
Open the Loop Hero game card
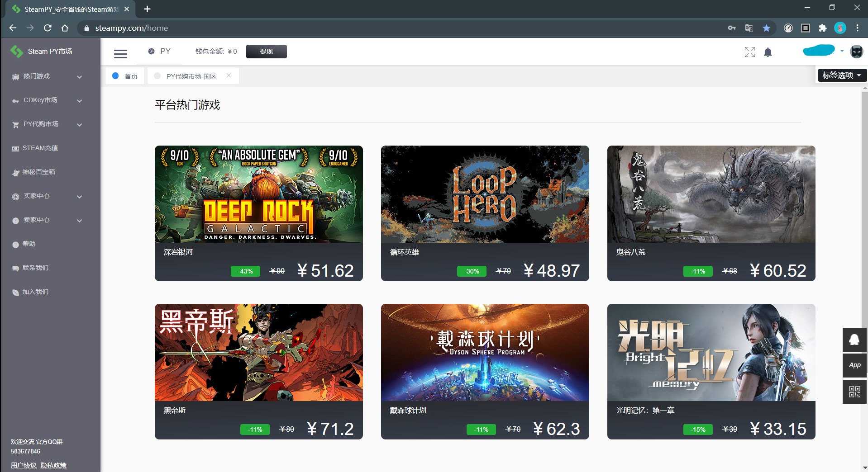pyautogui.click(x=485, y=213)
